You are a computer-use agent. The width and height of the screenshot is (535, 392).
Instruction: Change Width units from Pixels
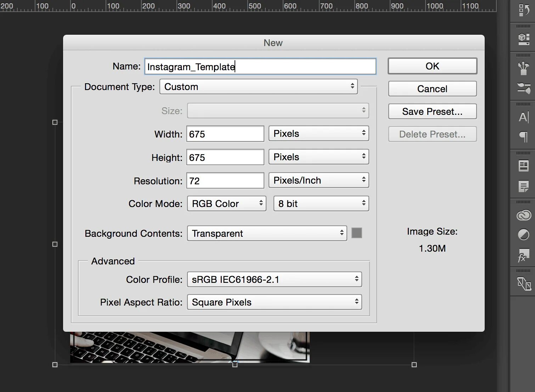[319, 133]
